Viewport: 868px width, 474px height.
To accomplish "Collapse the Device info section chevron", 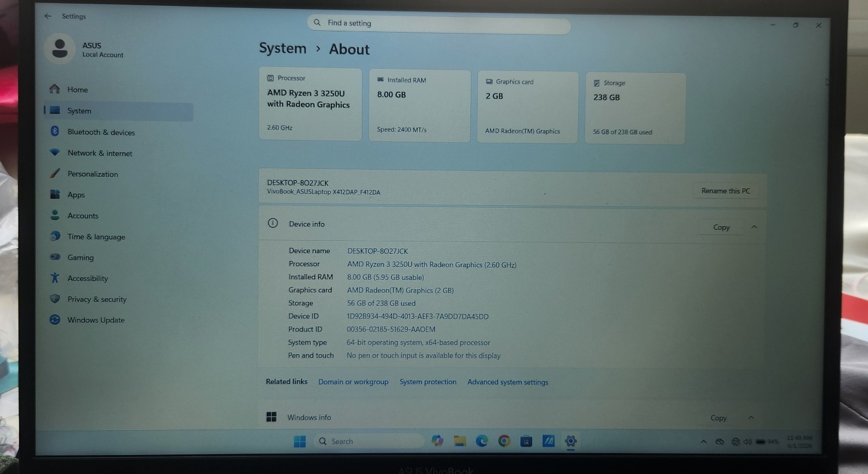I will (x=754, y=227).
